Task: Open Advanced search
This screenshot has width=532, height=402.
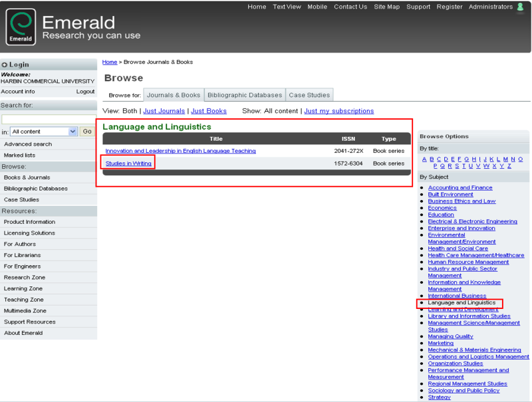Action: [x=28, y=144]
